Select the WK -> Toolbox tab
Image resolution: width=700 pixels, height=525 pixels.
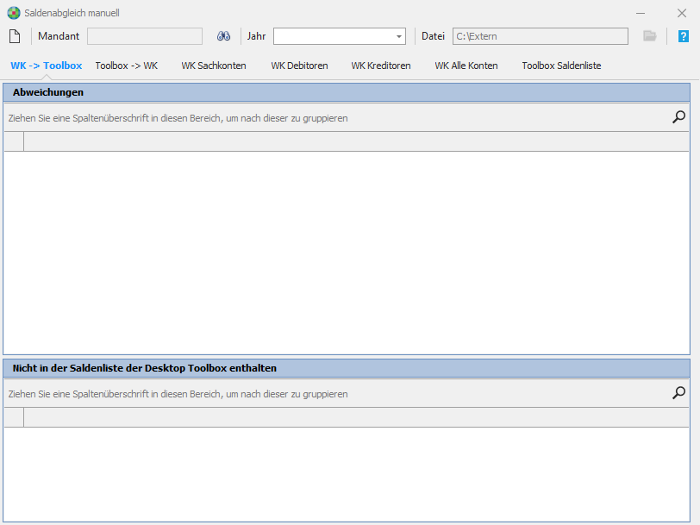click(46, 66)
